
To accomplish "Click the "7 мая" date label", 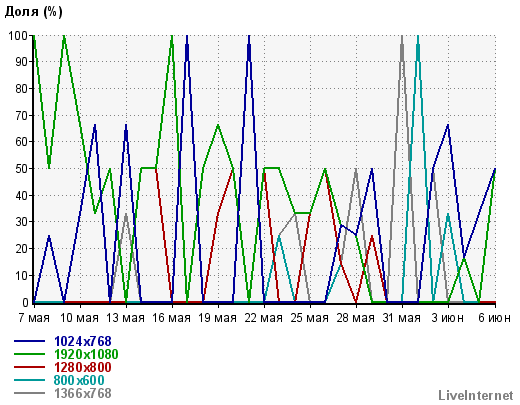I will pyautogui.click(x=34, y=318).
